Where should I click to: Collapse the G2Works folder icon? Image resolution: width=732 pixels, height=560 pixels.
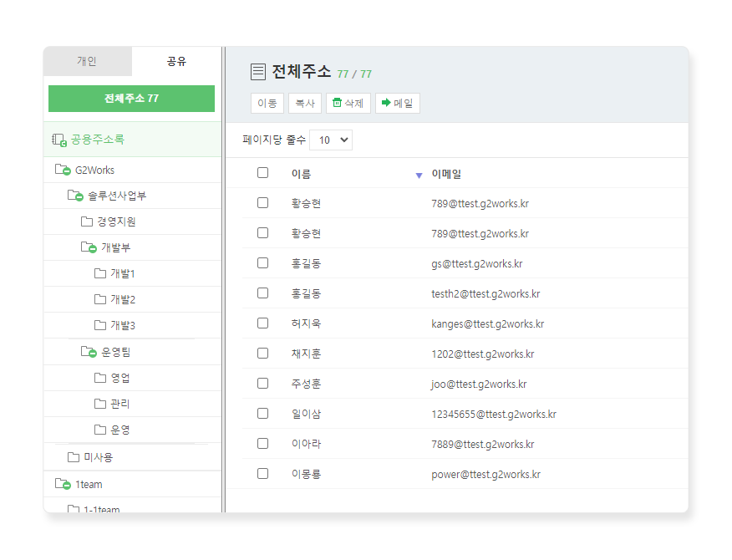[63, 170]
